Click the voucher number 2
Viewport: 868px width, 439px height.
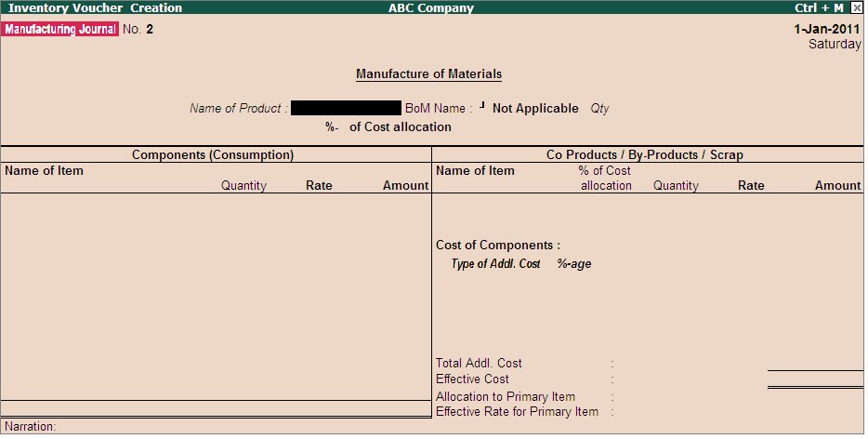[x=150, y=29]
